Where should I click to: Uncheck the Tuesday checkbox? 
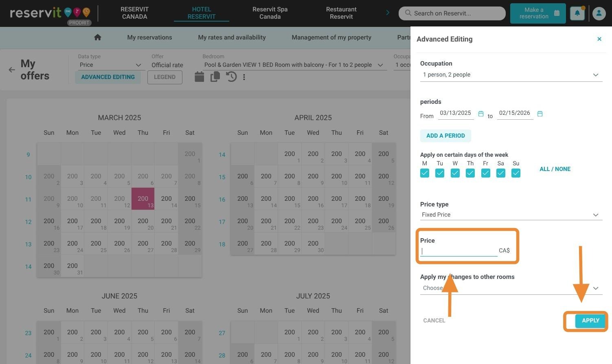(440, 173)
